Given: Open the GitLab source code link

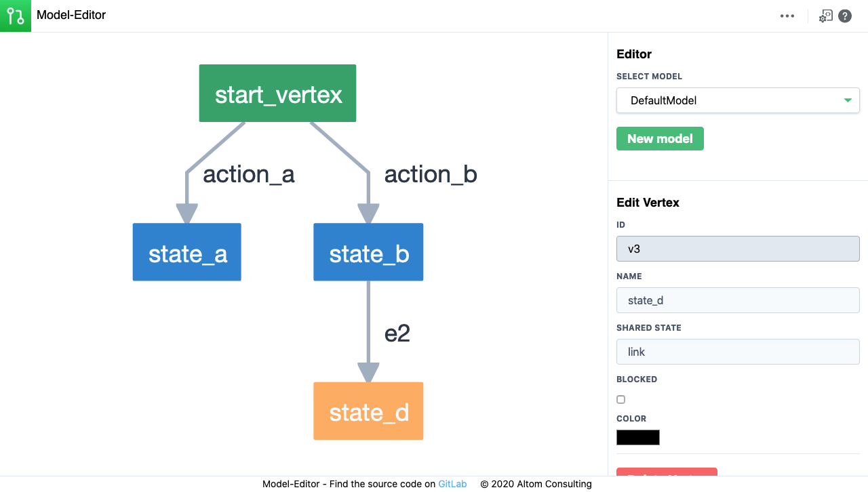Looking at the screenshot, I should pos(453,484).
